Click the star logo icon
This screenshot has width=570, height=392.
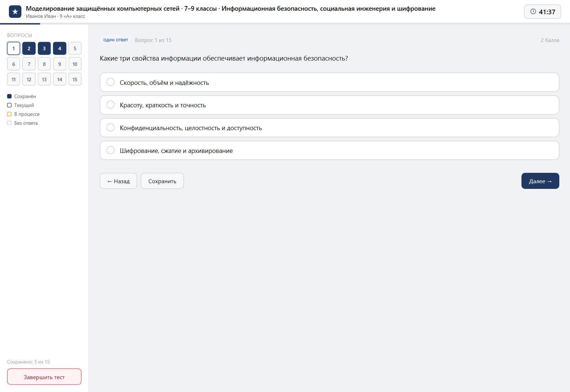coord(15,12)
